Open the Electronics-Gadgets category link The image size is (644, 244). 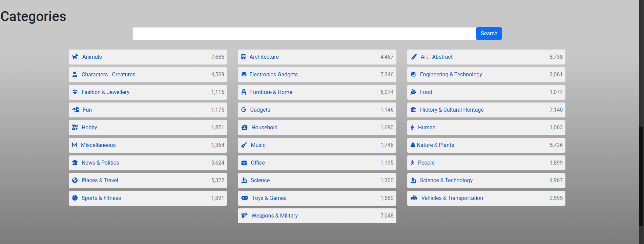(x=273, y=75)
